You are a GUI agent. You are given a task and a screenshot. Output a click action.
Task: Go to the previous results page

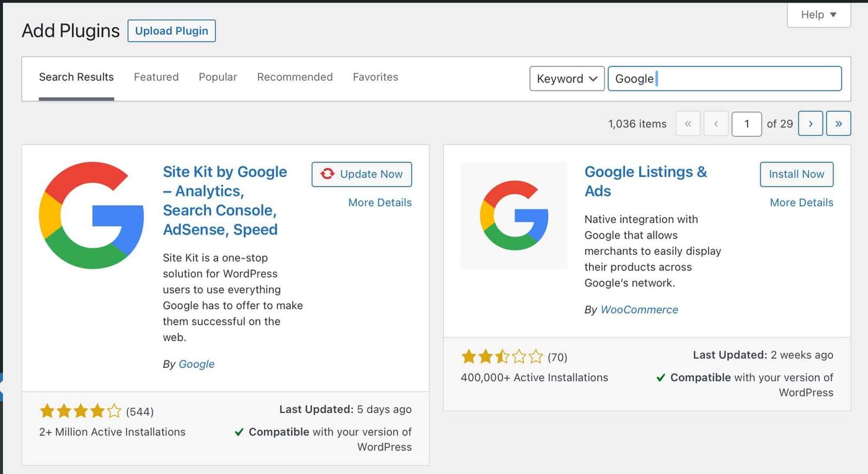[x=715, y=123]
